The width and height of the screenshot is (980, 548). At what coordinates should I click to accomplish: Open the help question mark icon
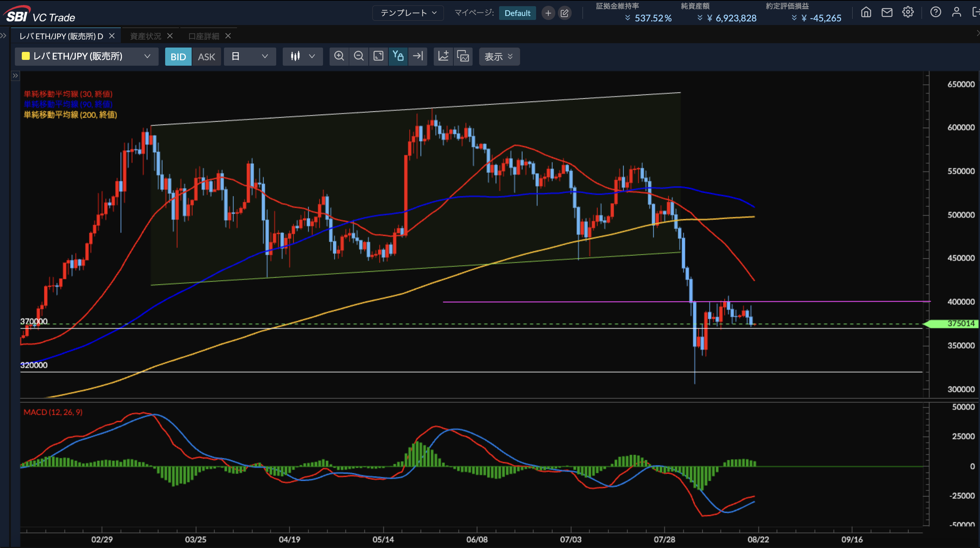[x=936, y=12]
